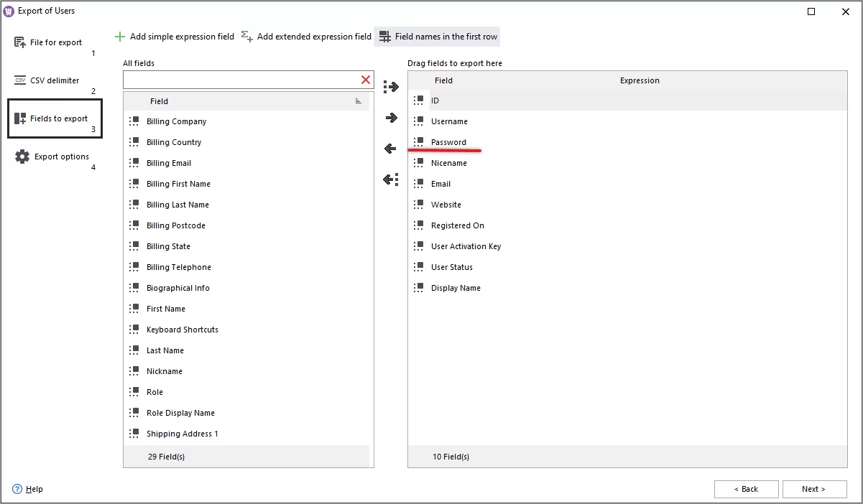
Task: Click the single right-arrow transfer icon
Action: [x=390, y=117]
